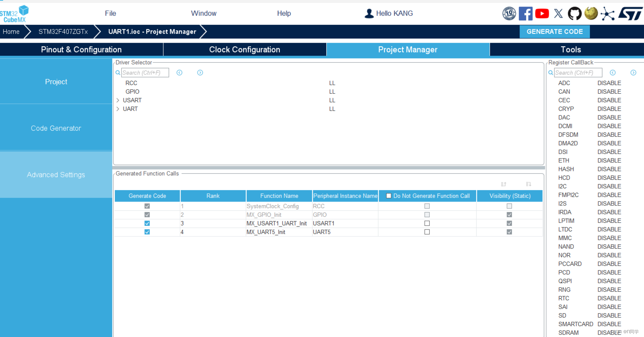The image size is (644, 337).
Task: Open the Code Generator section
Action: (x=56, y=128)
